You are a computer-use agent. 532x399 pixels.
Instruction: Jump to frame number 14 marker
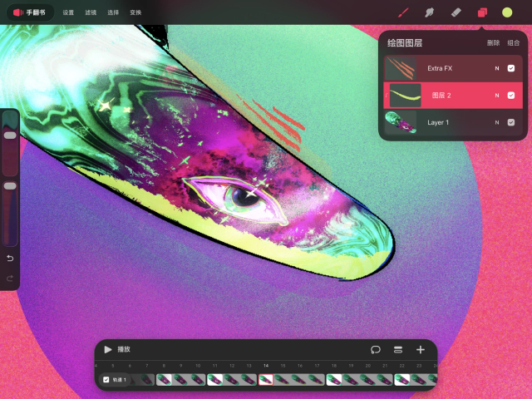pyautogui.click(x=266, y=366)
